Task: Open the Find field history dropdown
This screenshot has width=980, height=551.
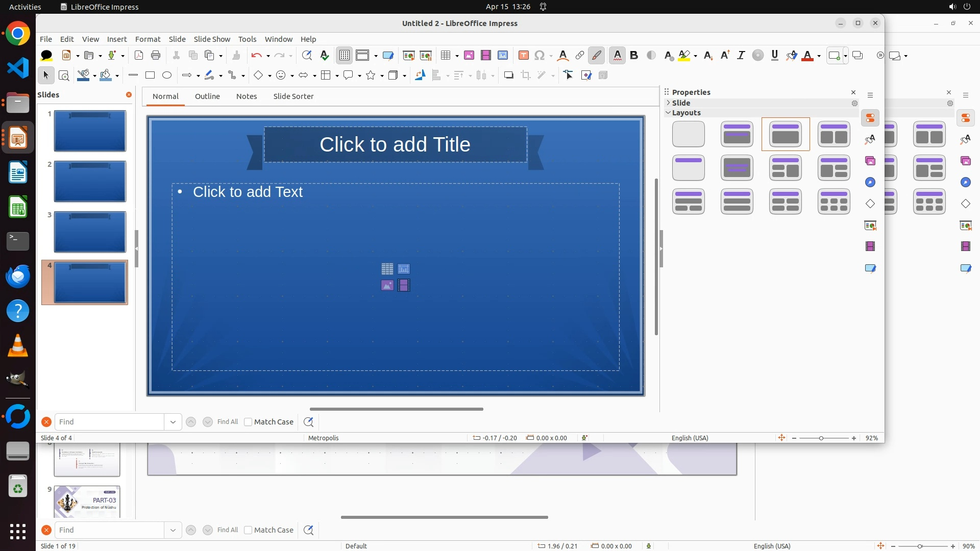Action: (173, 422)
